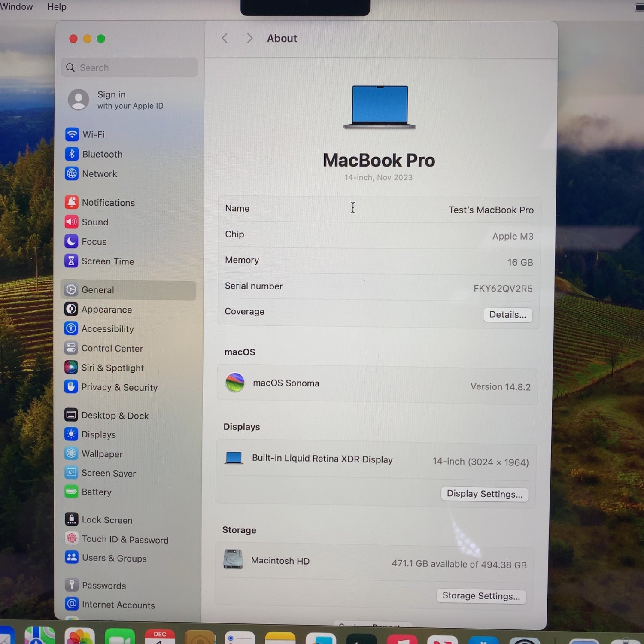Click the Screen Time hourglass icon
The height and width of the screenshot is (644, 644).
click(71, 261)
